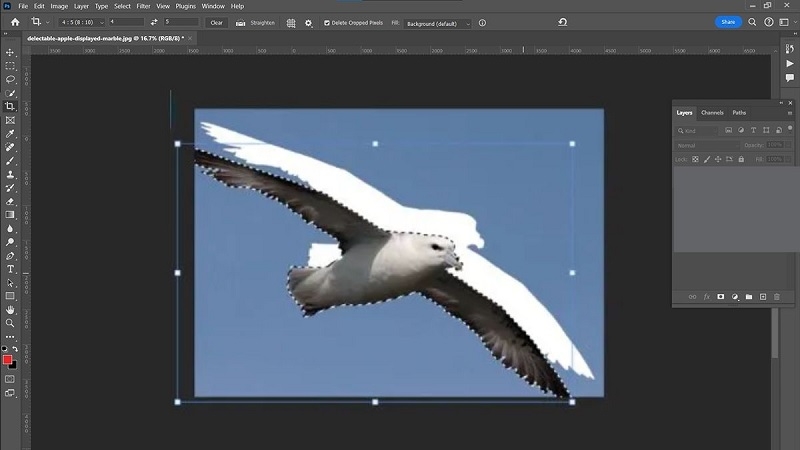Select the Zoom tool

point(10,323)
